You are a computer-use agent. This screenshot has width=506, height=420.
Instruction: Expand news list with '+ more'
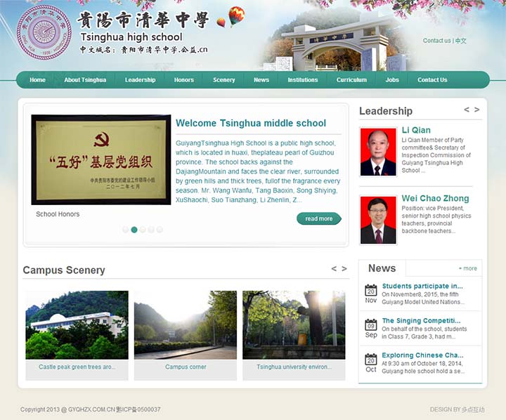tap(467, 268)
